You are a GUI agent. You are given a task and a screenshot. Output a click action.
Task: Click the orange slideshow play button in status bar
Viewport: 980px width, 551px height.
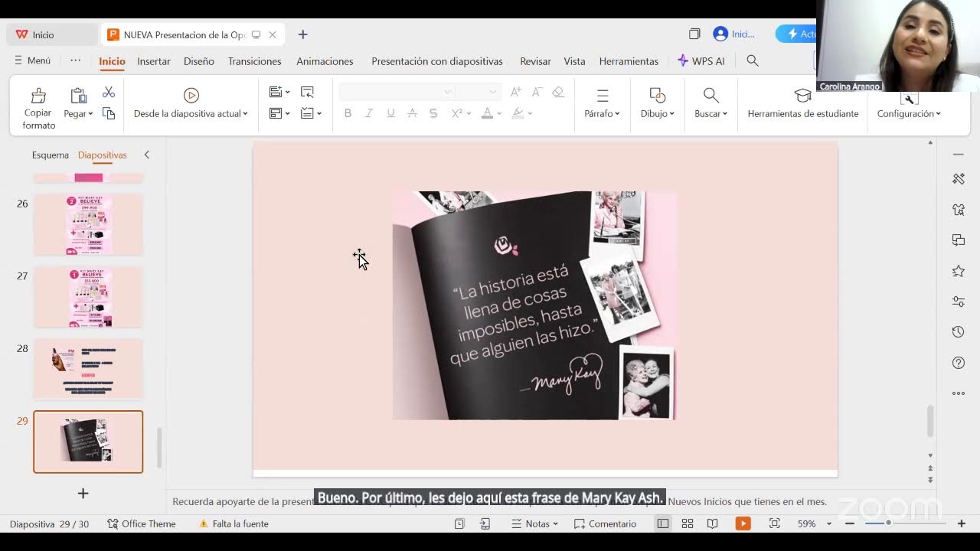[x=743, y=523]
